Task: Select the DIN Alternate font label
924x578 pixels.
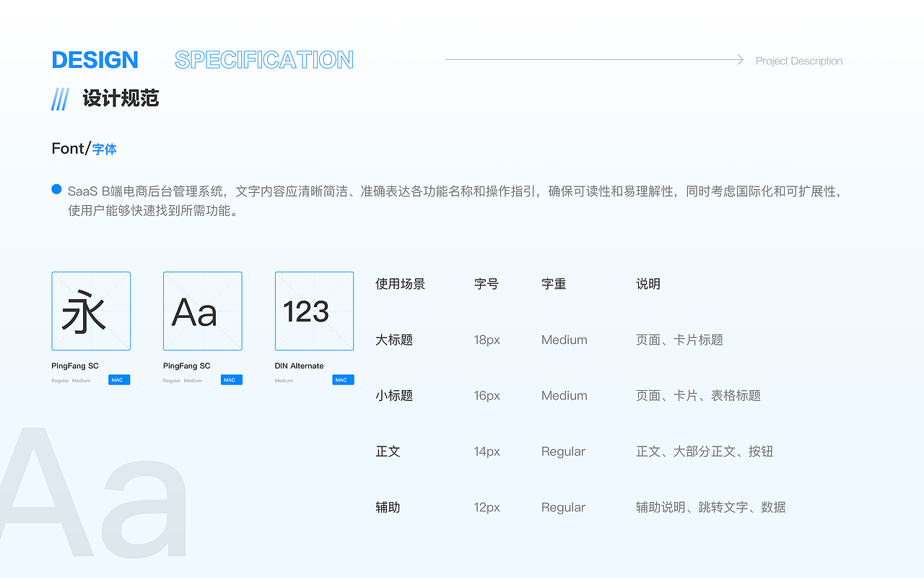Action: [x=300, y=366]
